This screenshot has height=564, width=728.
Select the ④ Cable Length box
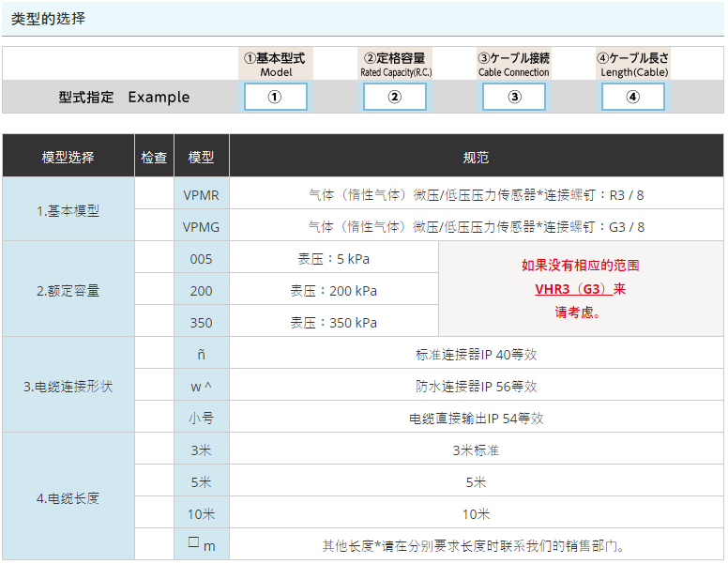coord(632,97)
